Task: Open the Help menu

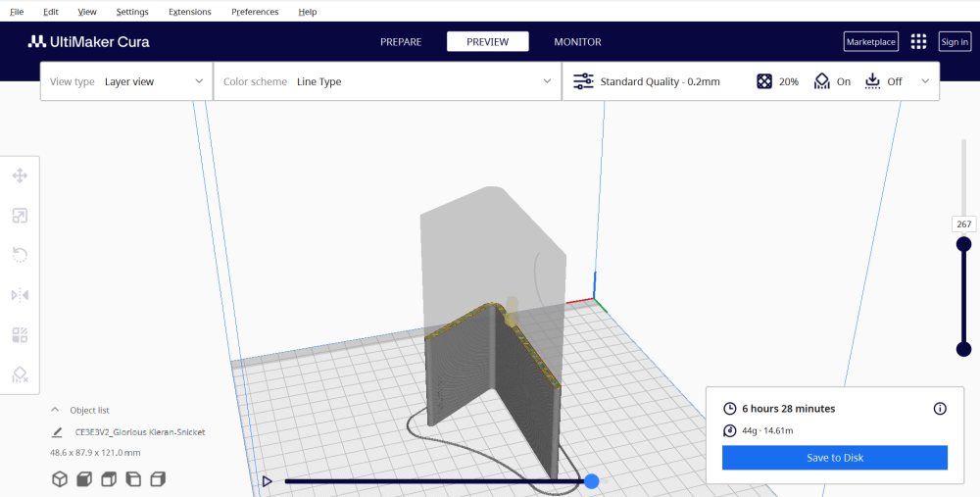Action: point(308,11)
